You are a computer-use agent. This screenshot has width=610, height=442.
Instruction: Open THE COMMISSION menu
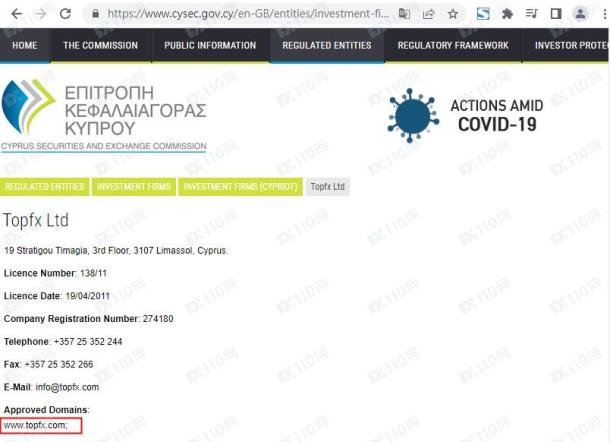[x=100, y=45]
